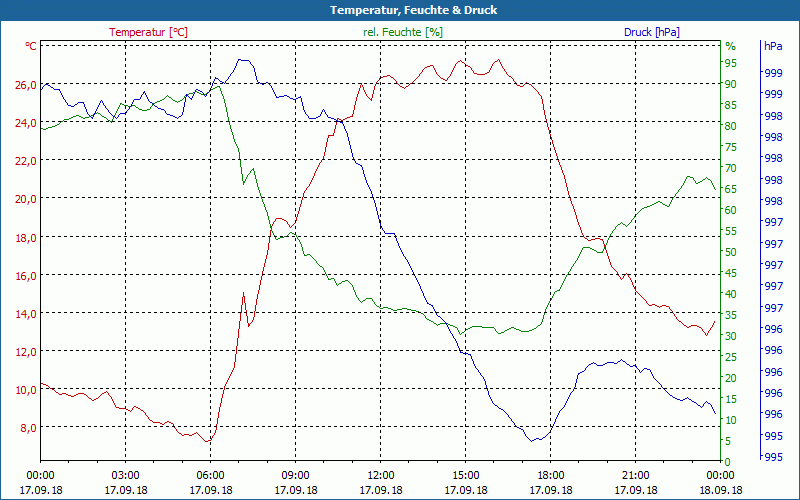Click humidity axis value "65"
This screenshot has height=500, width=800.
pyautogui.click(x=731, y=189)
